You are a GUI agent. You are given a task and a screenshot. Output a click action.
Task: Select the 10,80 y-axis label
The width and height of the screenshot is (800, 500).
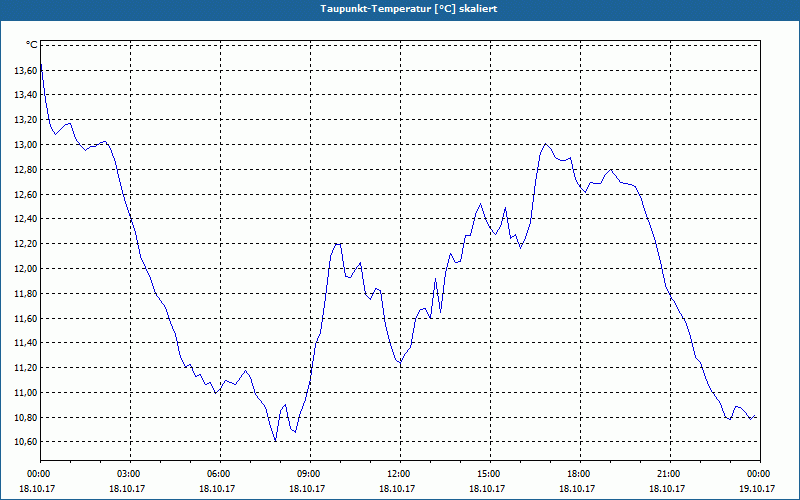coord(26,417)
